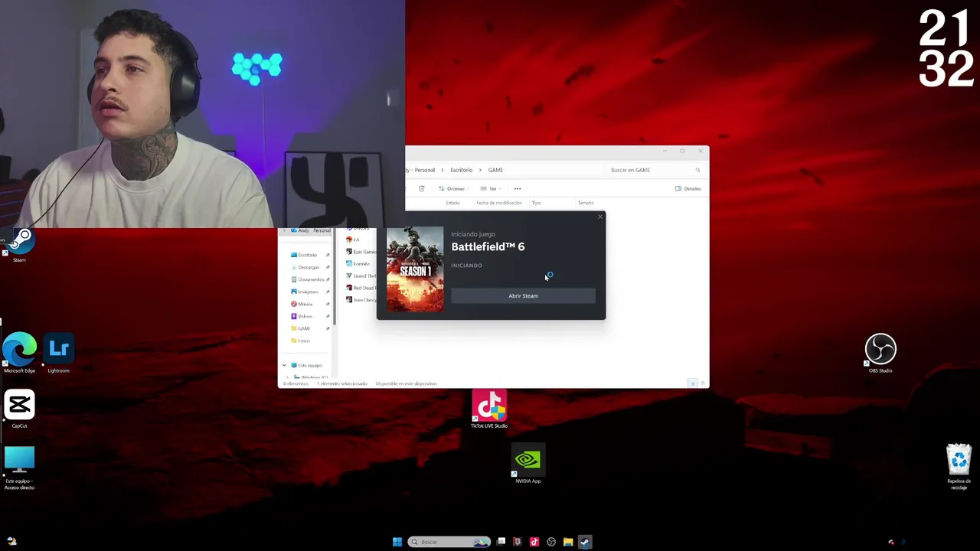Open the Ordenar sort dropdown
This screenshot has width=980, height=551.
(x=452, y=188)
